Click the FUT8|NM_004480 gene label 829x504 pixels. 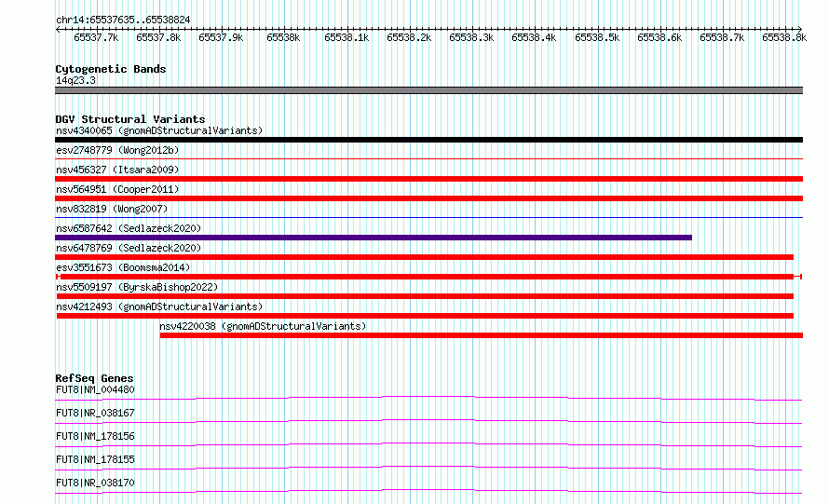tap(95, 389)
